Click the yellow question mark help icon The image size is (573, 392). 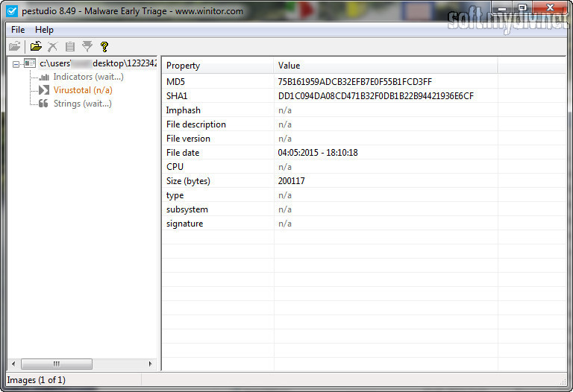(x=104, y=46)
